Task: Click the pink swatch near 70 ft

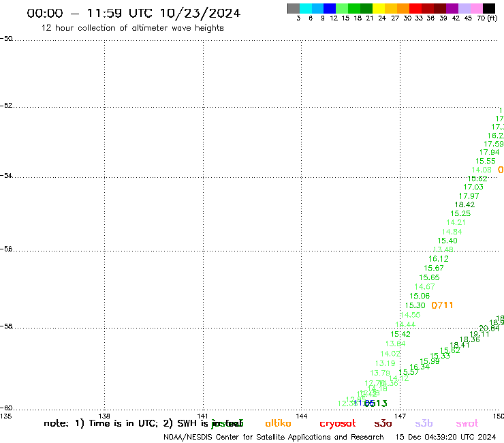Action: pyautogui.click(x=477, y=9)
